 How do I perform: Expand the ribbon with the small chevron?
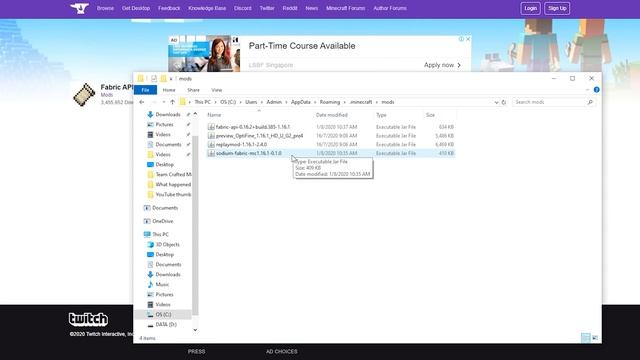point(587,90)
